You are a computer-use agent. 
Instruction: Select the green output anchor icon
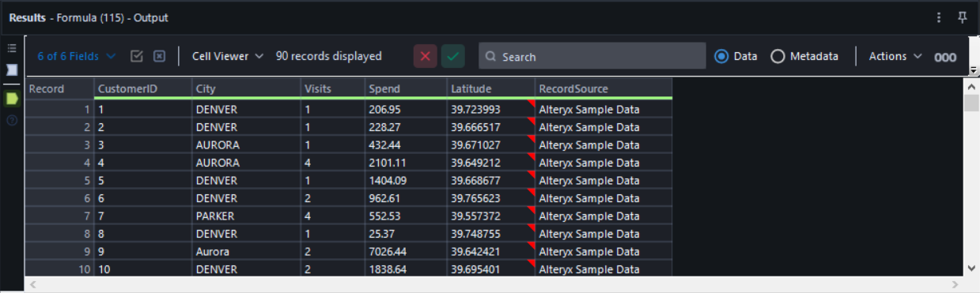pos(12,99)
